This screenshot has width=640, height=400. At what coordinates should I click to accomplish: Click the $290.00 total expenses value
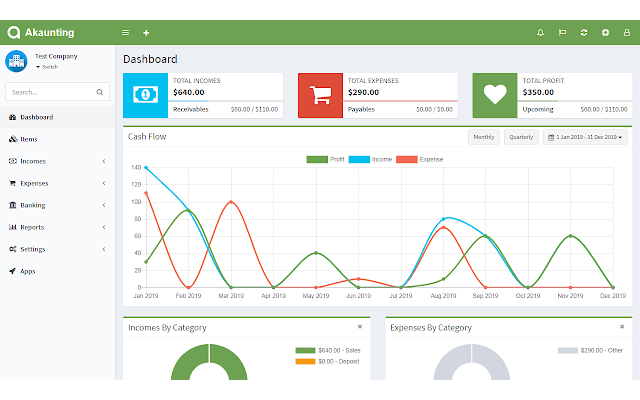[363, 92]
